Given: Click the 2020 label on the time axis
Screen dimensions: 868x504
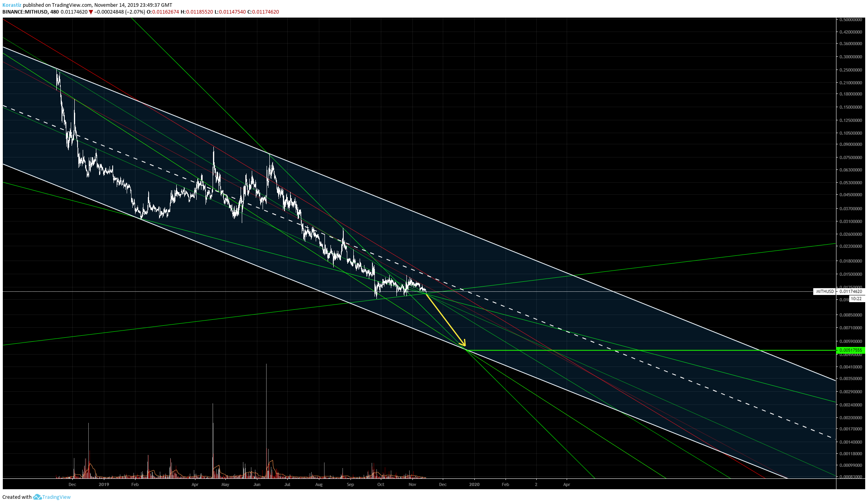Looking at the screenshot, I should pyautogui.click(x=474, y=484).
